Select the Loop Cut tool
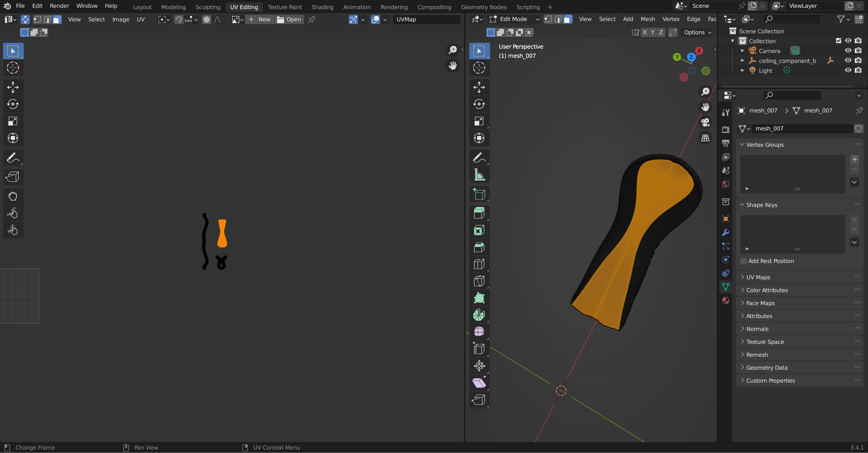 [x=479, y=264]
